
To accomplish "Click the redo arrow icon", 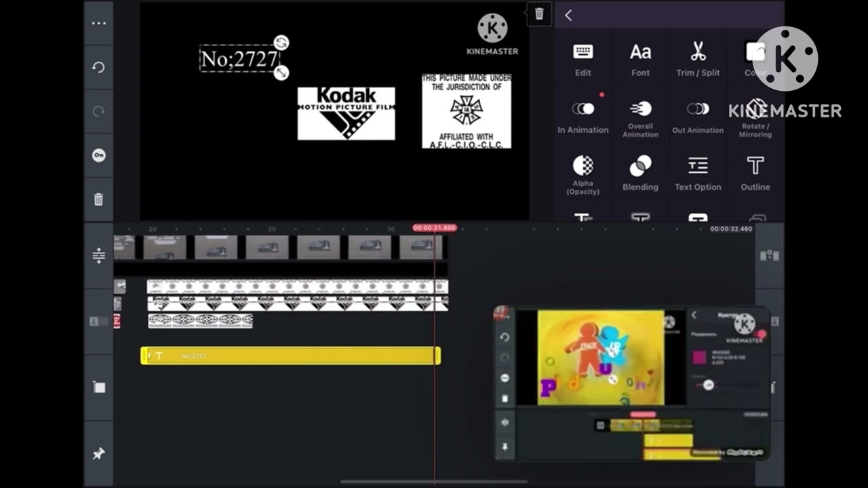I will click(x=98, y=111).
